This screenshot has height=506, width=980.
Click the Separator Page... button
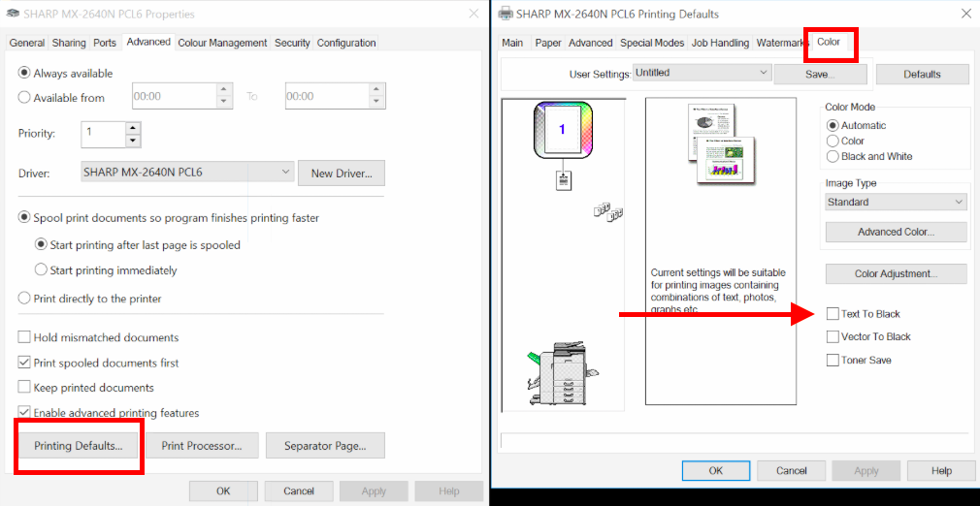[x=325, y=445]
